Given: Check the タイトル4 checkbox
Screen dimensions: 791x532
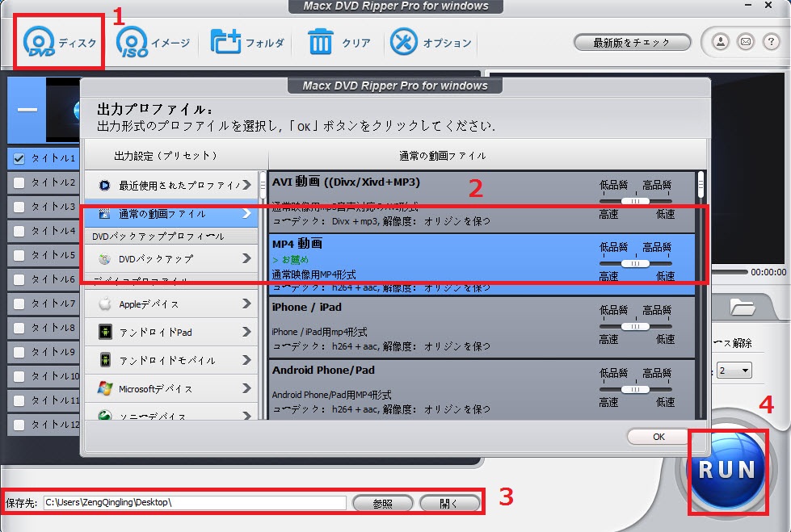Looking at the screenshot, I should (19, 231).
